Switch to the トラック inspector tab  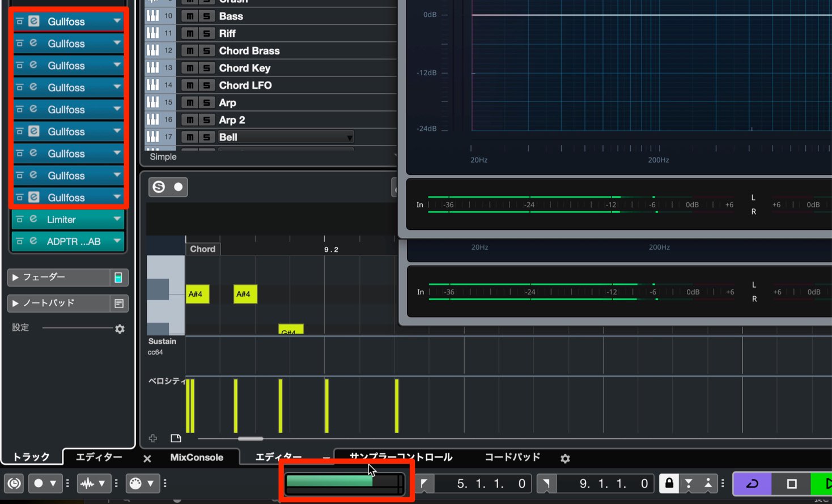(x=31, y=457)
